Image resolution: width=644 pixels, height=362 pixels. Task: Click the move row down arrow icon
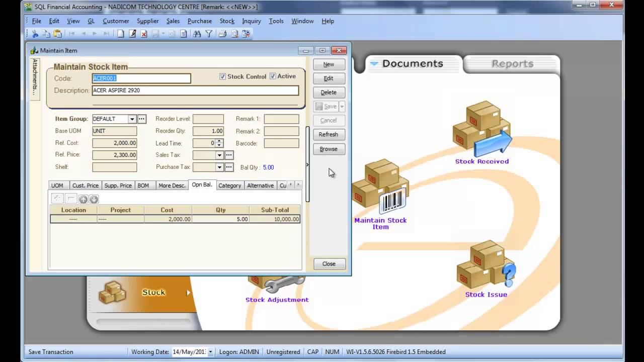click(94, 199)
